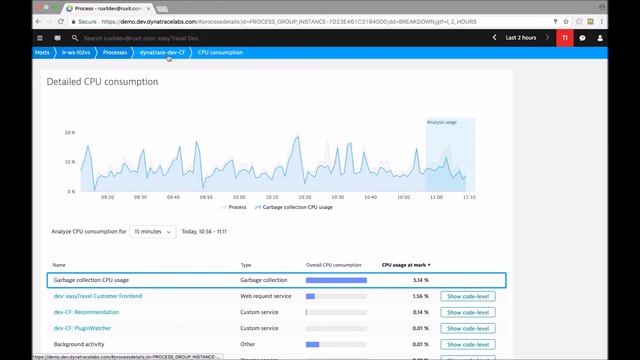Go to next timeframe arrow
The width and height of the screenshot is (640, 360).
pos(547,38)
